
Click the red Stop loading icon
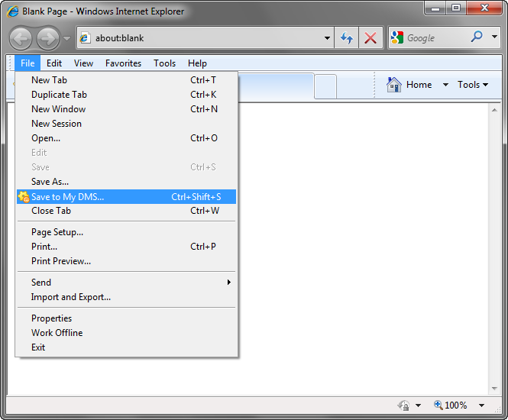click(370, 38)
